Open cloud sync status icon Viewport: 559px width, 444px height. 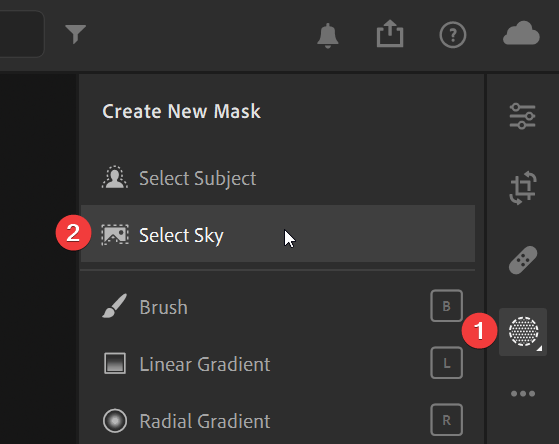pos(521,33)
